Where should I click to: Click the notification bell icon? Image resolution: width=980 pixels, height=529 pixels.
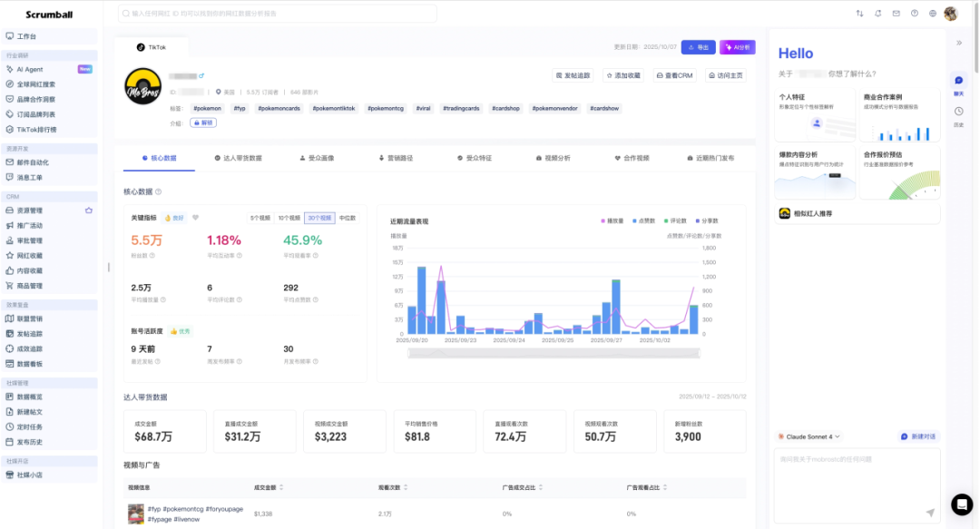[x=877, y=14]
